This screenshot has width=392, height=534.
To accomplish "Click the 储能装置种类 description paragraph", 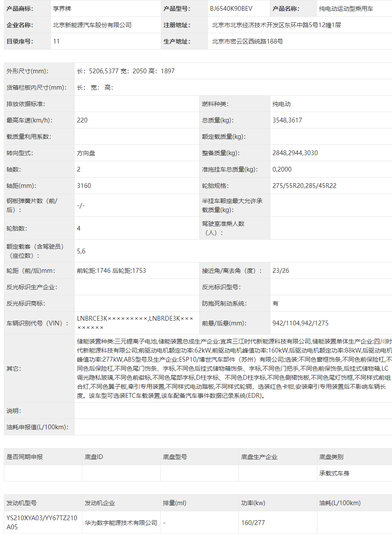I will click(x=235, y=368).
